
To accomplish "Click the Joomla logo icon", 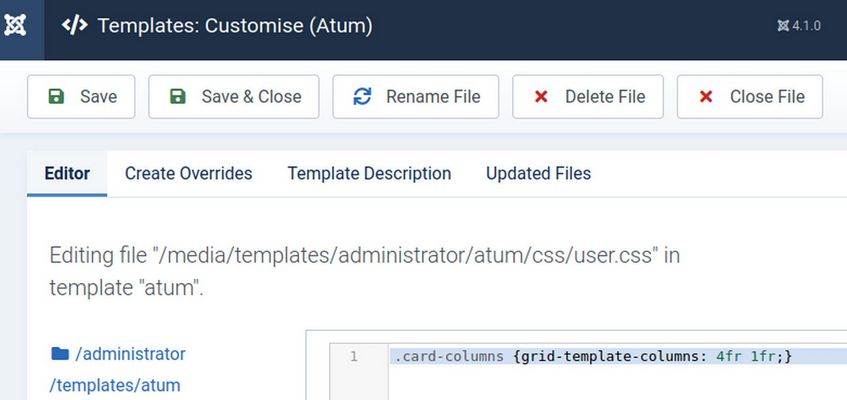I will 16,25.
